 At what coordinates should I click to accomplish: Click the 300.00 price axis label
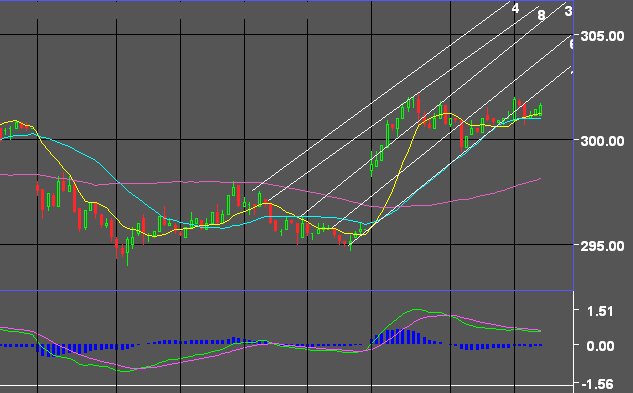click(x=602, y=141)
